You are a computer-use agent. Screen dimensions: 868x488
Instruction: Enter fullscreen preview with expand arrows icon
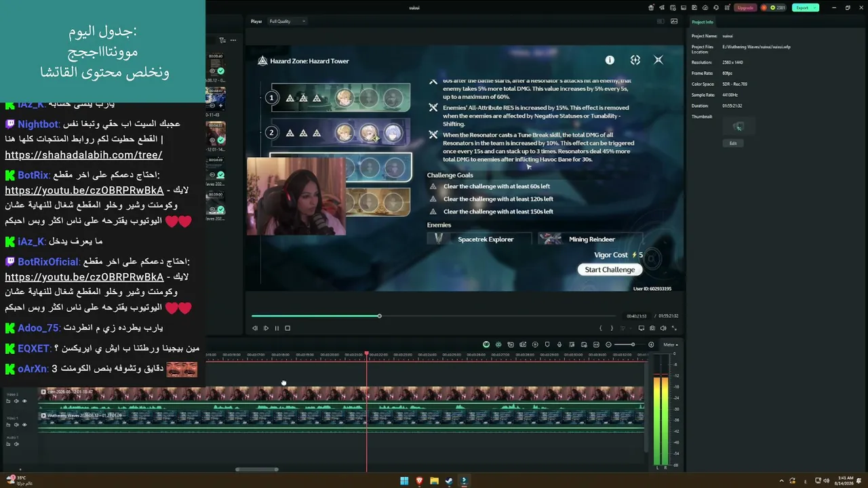[674, 328]
